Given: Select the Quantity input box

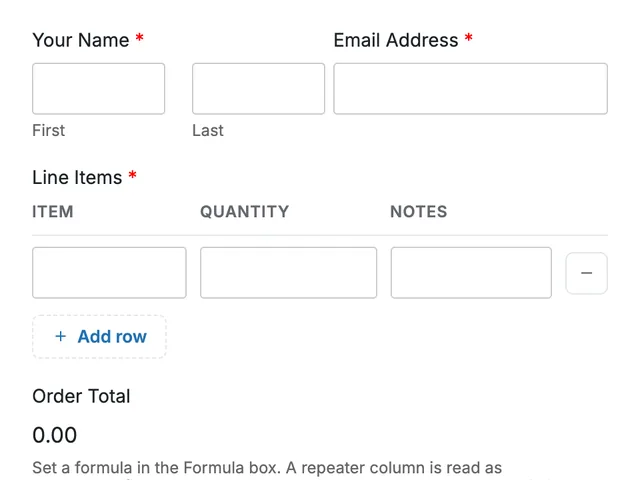Looking at the screenshot, I should pos(288,273).
